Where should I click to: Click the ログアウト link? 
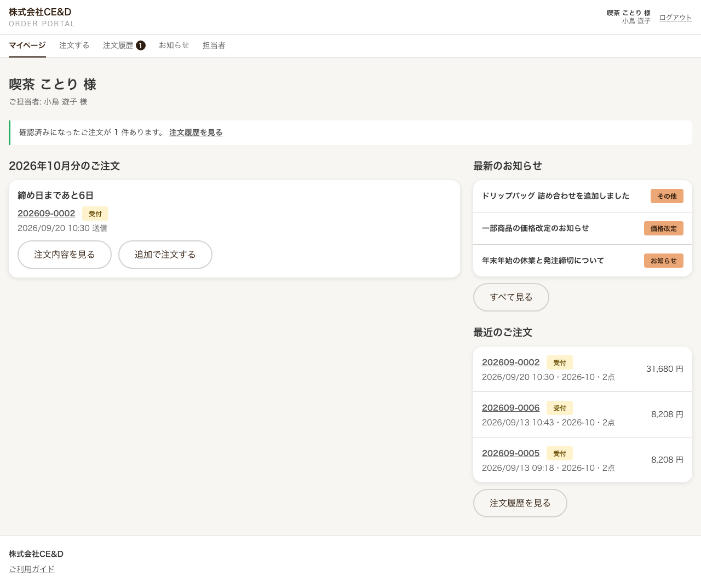tap(676, 18)
